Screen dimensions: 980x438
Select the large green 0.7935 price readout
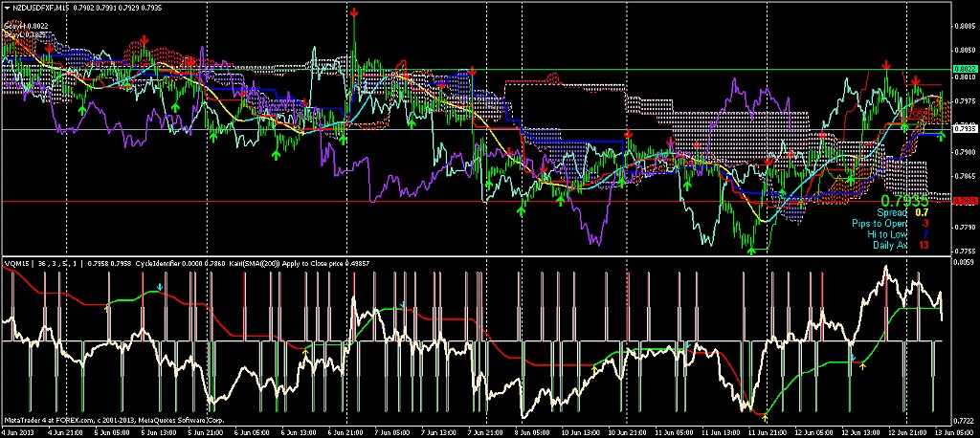904,201
